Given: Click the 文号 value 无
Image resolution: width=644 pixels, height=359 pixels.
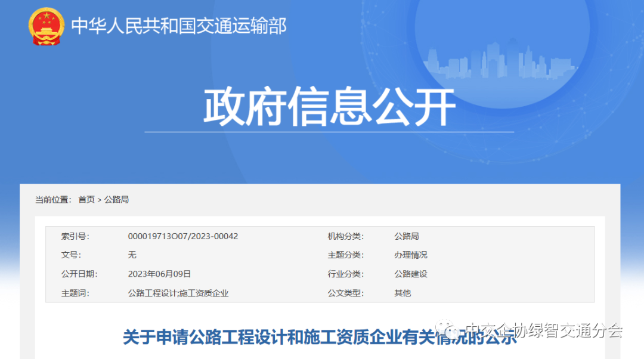Looking at the screenshot, I should click(132, 255).
